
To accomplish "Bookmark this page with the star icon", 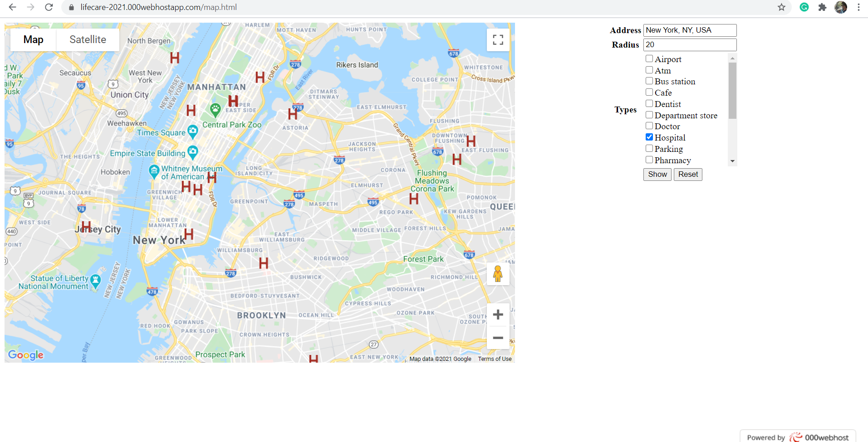I will 781,7.
